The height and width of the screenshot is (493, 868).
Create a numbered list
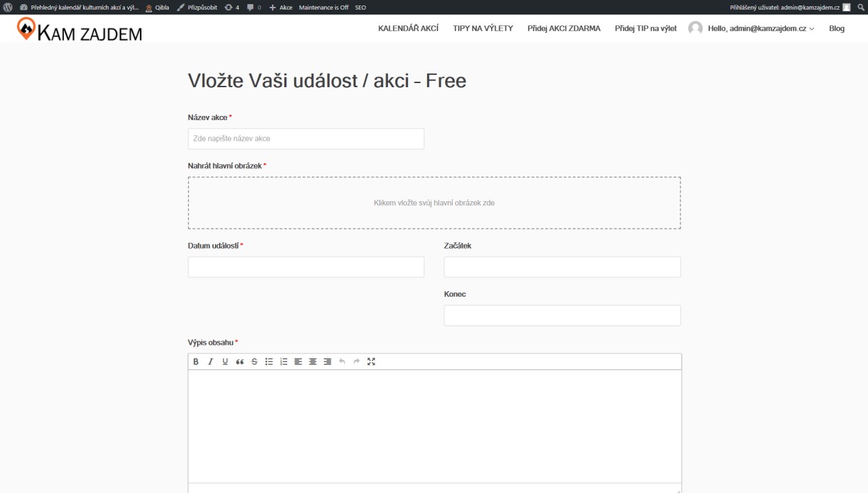pos(283,362)
